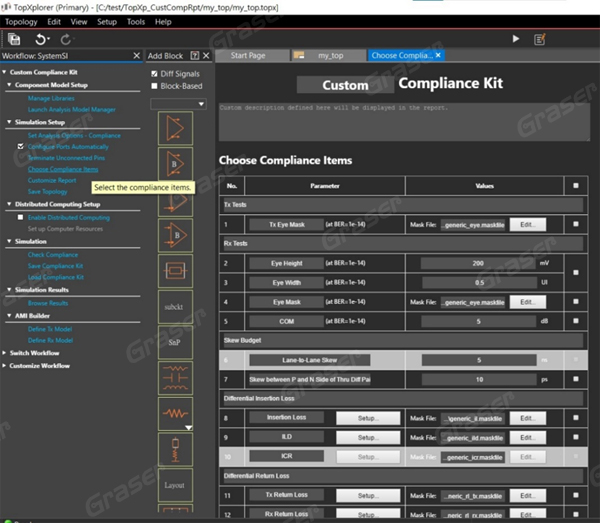Click Edit button for Tx Eye Mask
The width and height of the screenshot is (600, 523).
pyautogui.click(x=528, y=225)
